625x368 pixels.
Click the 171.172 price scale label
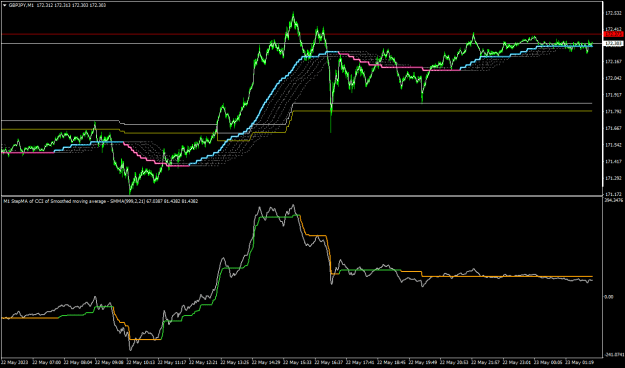click(613, 194)
